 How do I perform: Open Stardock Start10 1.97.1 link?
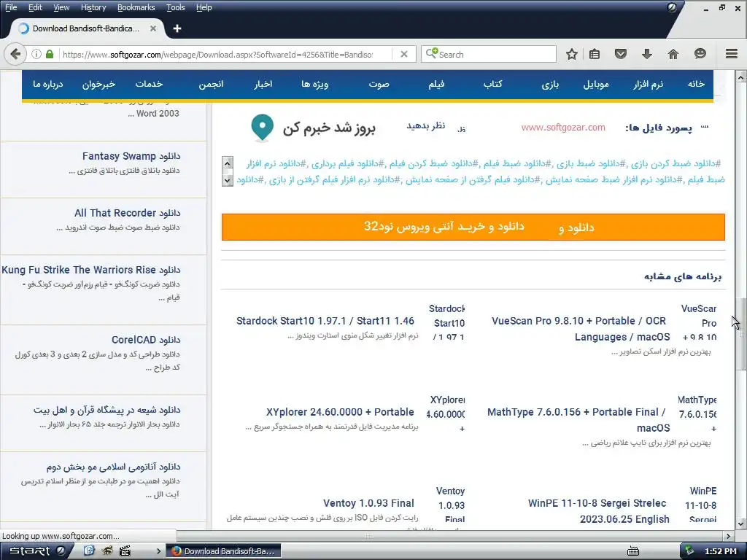325,321
